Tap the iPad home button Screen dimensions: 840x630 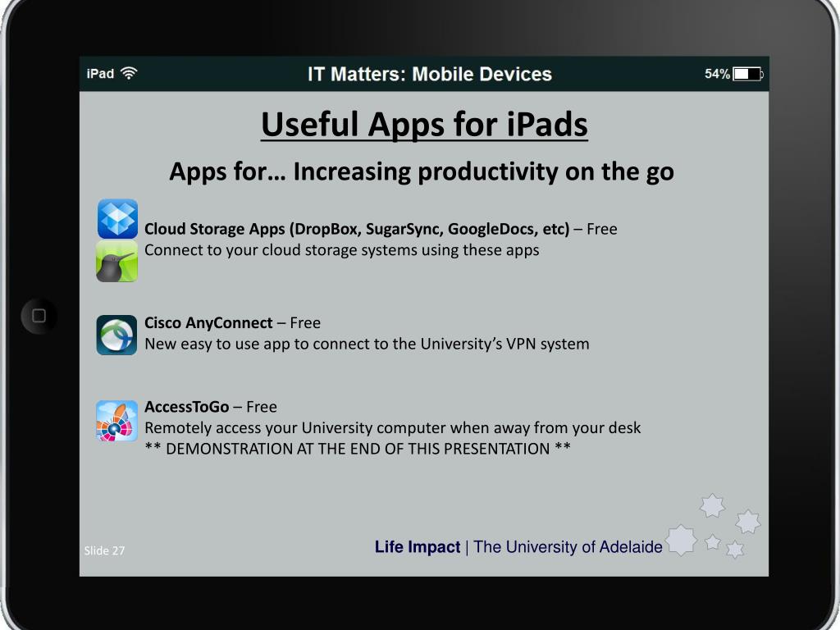click(x=39, y=316)
